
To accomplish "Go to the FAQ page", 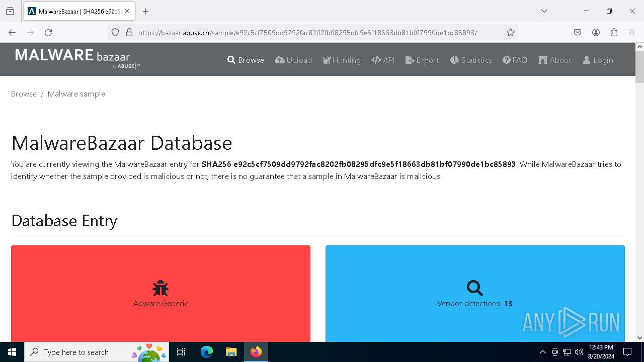I will (x=515, y=60).
